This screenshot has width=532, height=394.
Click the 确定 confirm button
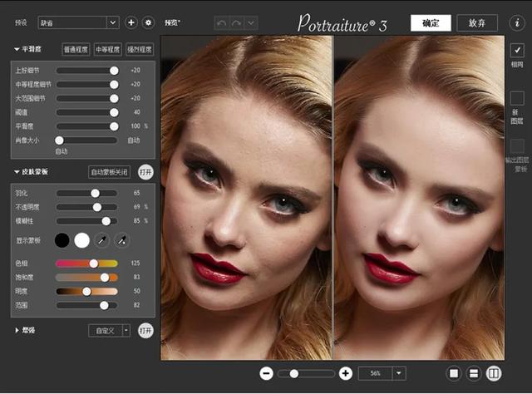click(x=431, y=22)
